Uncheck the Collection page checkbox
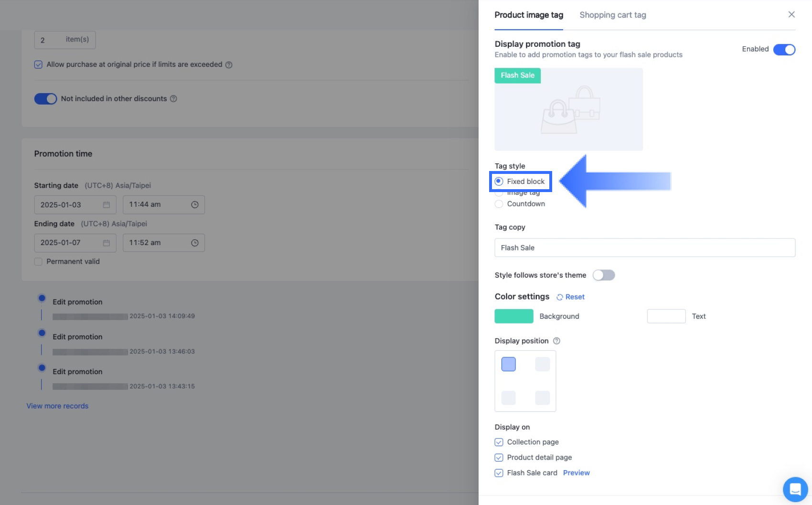 (499, 442)
